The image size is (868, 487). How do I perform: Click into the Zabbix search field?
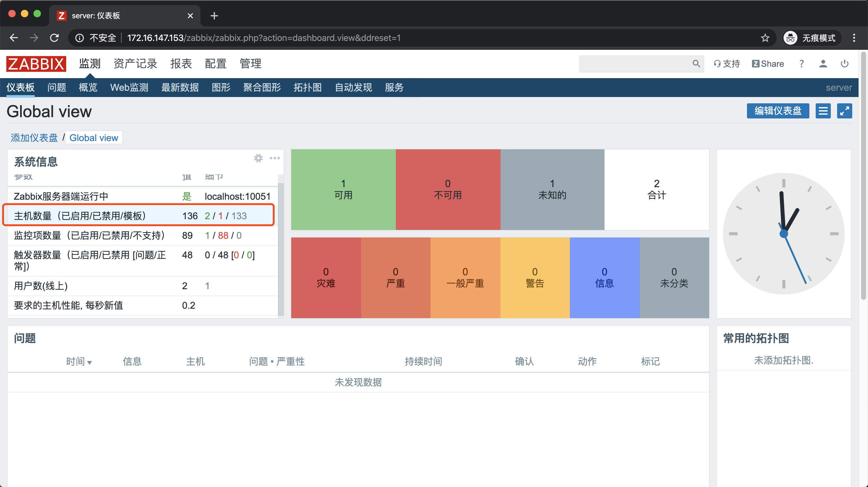(634, 64)
